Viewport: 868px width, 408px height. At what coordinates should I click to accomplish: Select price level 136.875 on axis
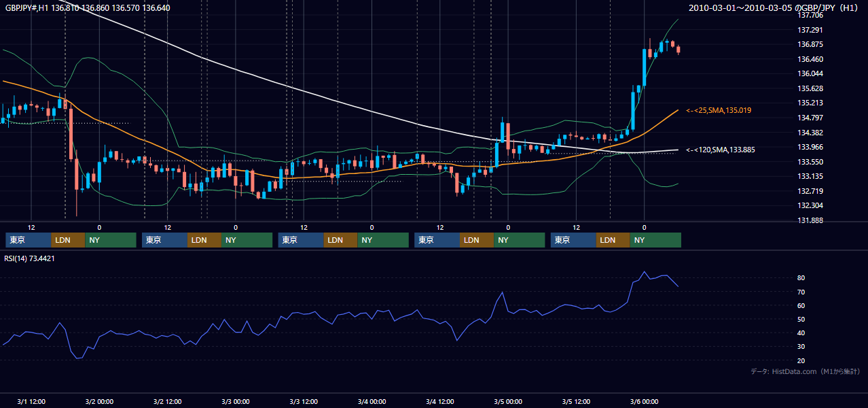[810, 45]
